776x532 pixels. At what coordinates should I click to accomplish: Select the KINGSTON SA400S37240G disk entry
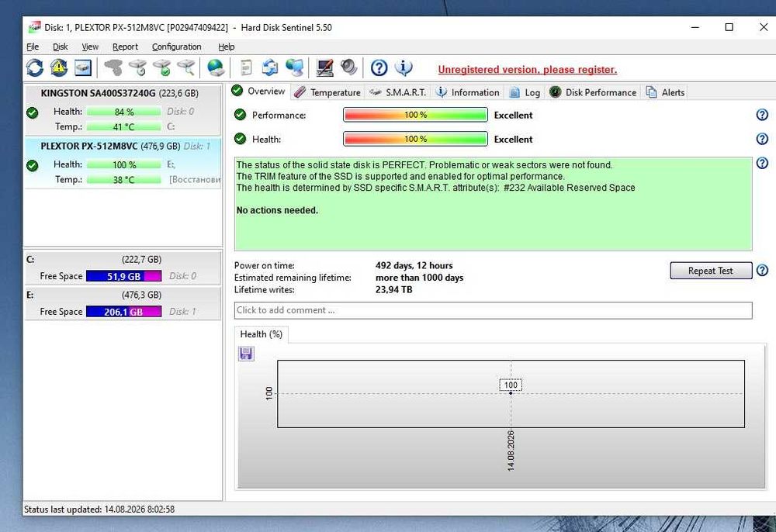pos(123,110)
